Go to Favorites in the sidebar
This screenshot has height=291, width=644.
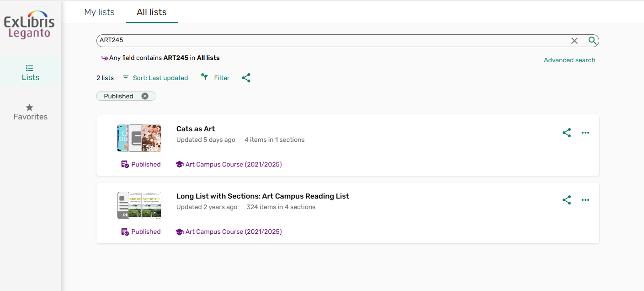[31, 112]
